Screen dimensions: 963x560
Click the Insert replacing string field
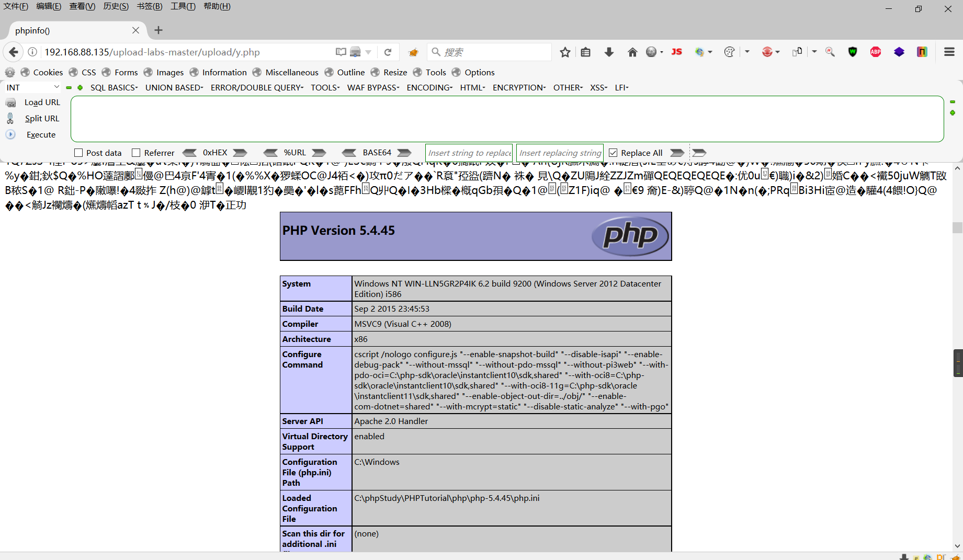point(560,153)
